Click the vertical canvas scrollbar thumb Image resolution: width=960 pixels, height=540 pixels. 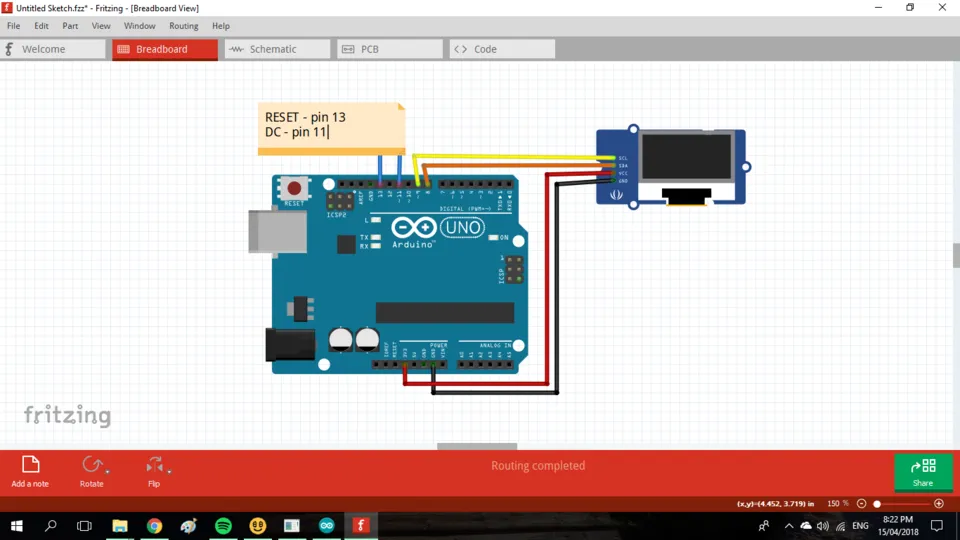(x=956, y=255)
